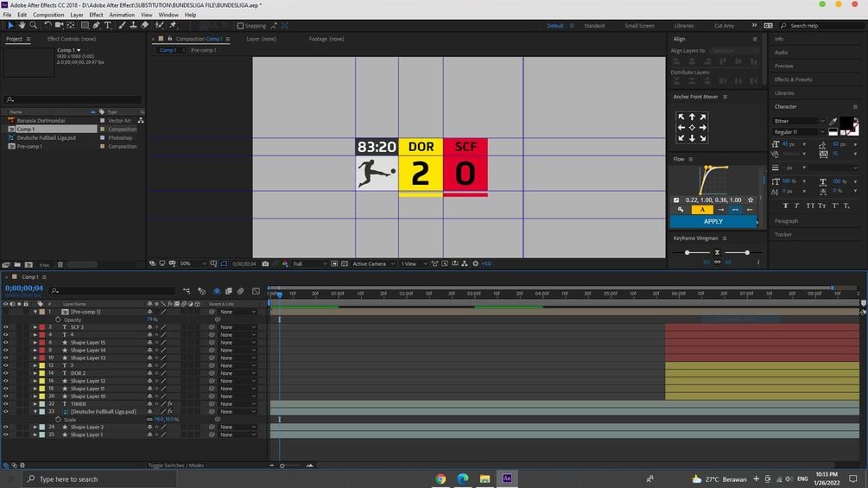Open the Composition menu
The width and height of the screenshot is (868, 488).
(x=48, y=15)
